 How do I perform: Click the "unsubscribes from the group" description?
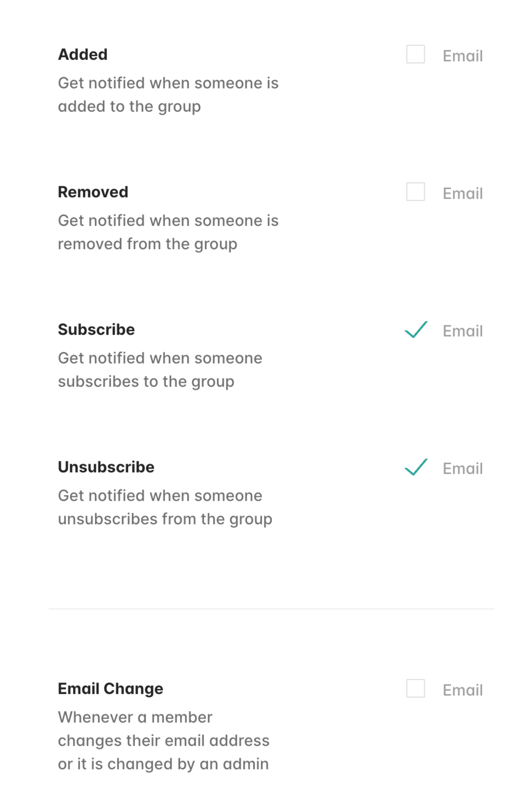coord(165,519)
